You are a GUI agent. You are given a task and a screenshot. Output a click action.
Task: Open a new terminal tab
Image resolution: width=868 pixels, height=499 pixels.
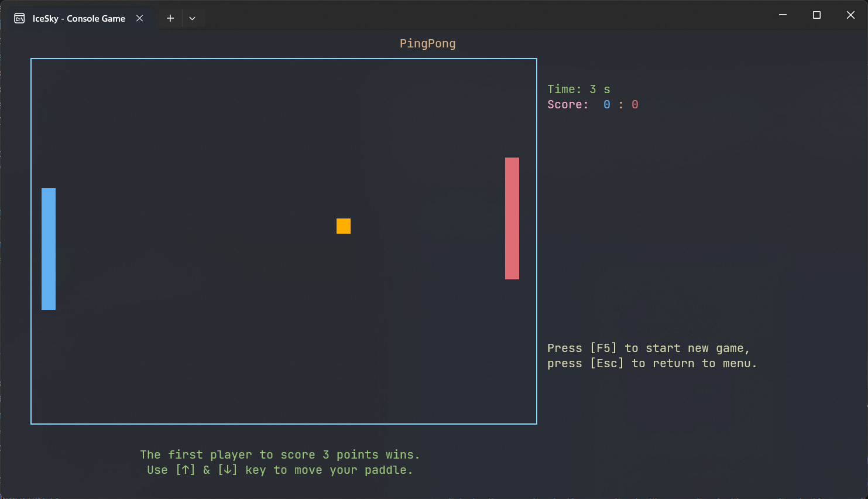170,18
